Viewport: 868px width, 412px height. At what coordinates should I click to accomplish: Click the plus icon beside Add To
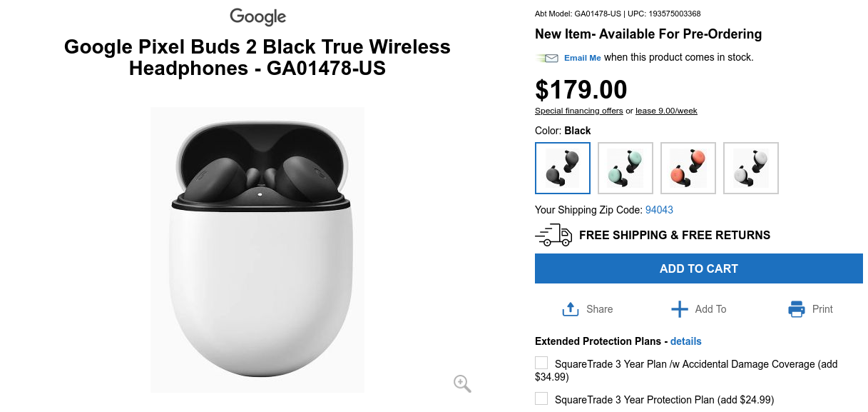pos(680,309)
